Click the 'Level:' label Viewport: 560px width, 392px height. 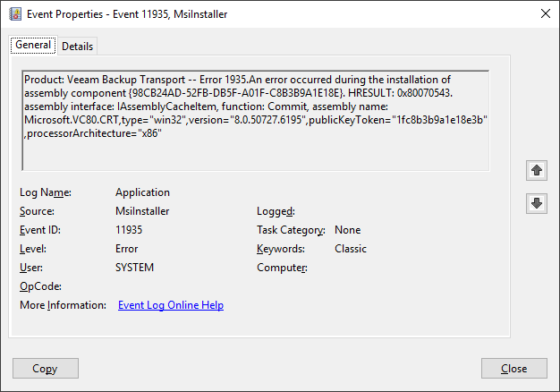[x=33, y=249]
